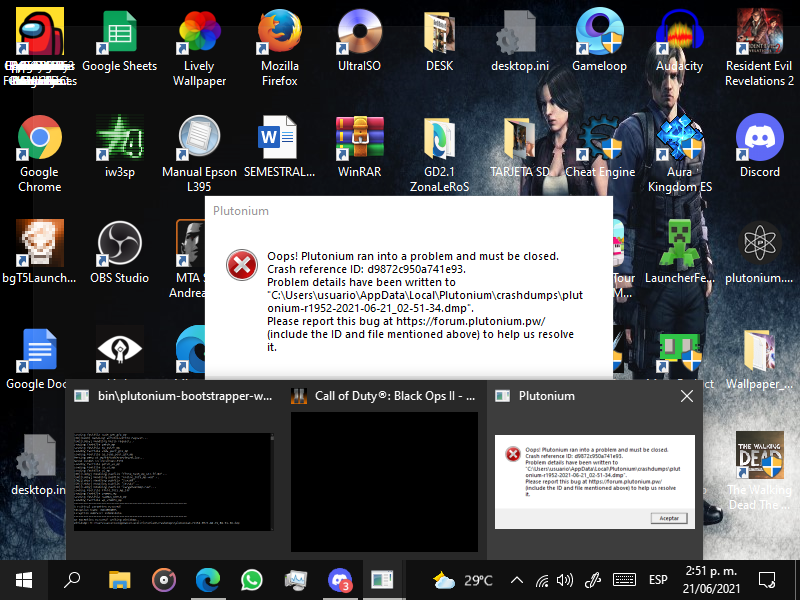Select Aura Kingdom ES shortcut
The height and width of the screenshot is (600, 800).
pyautogui.click(x=680, y=153)
